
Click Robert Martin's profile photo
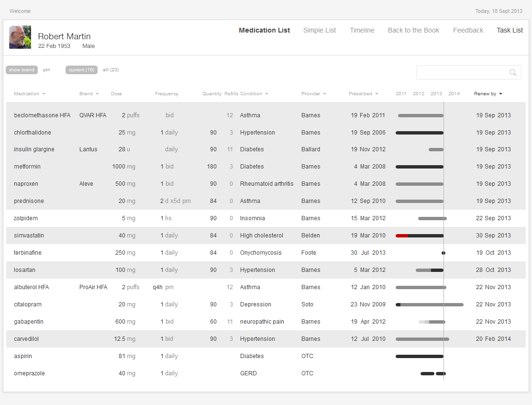tap(20, 37)
